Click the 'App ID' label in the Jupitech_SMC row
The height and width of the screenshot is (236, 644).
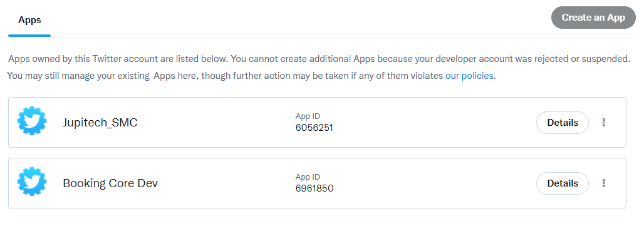(307, 116)
